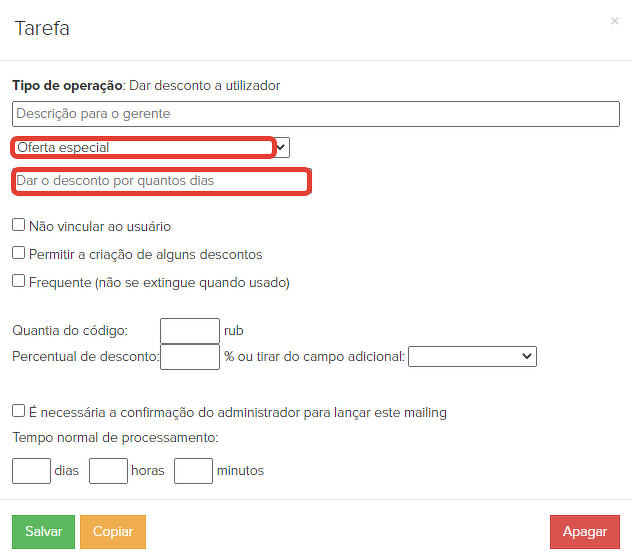Focus the 'horas' processing time field
This screenshot has width=632, height=559.
click(108, 470)
